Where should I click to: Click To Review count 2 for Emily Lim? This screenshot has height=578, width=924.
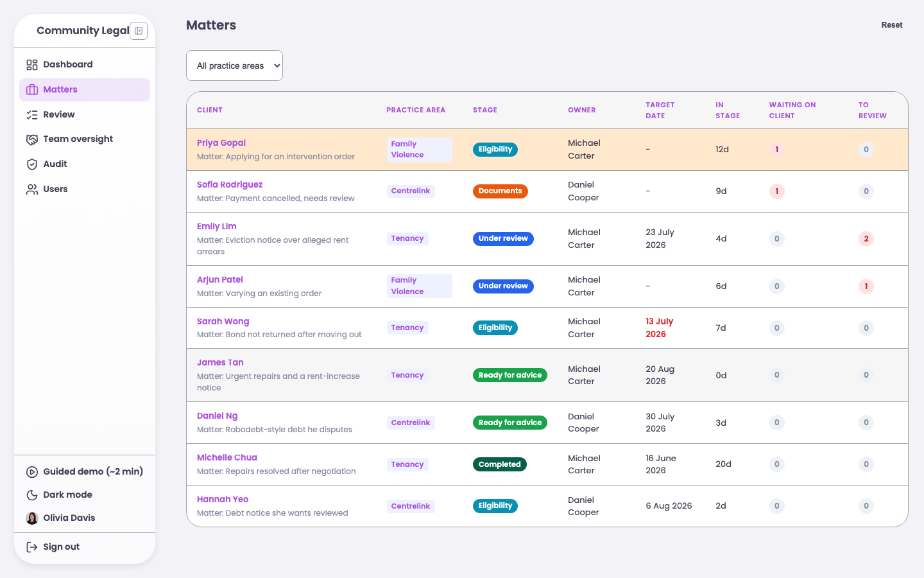pos(866,239)
